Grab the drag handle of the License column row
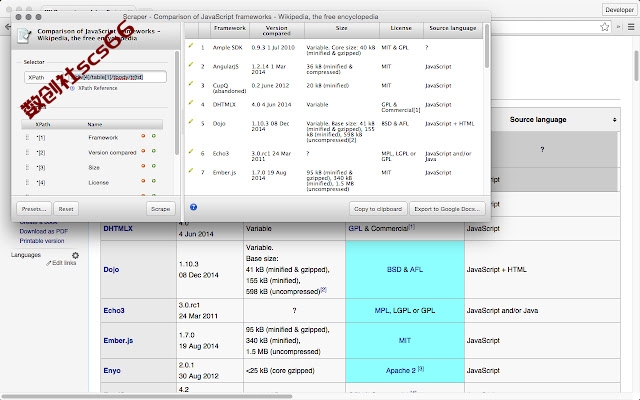This screenshot has width=640, height=400. pos(27,182)
